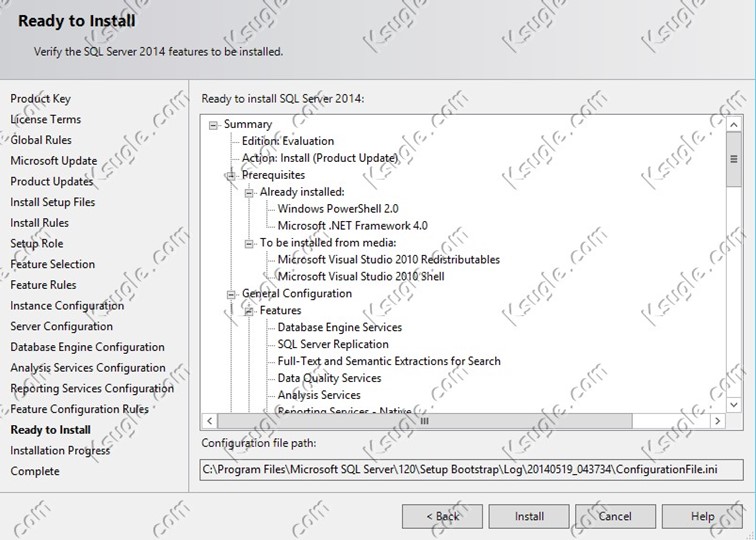Go back with the Back button
Viewport: 756px width, 540px height.
(442, 516)
